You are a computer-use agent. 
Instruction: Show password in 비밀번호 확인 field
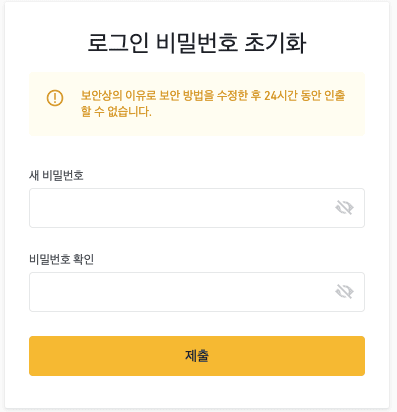click(x=344, y=292)
